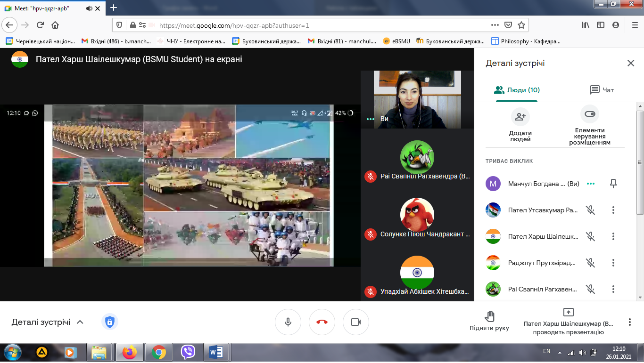Open Вхідні (486) Gmail bookmark
The image size is (644, 363).
[x=116, y=41]
